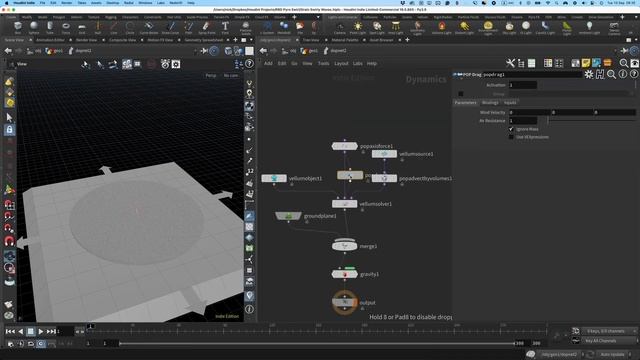640x360 pixels.
Task: Click the Activation input field
Action: pyautogui.click(x=523, y=85)
